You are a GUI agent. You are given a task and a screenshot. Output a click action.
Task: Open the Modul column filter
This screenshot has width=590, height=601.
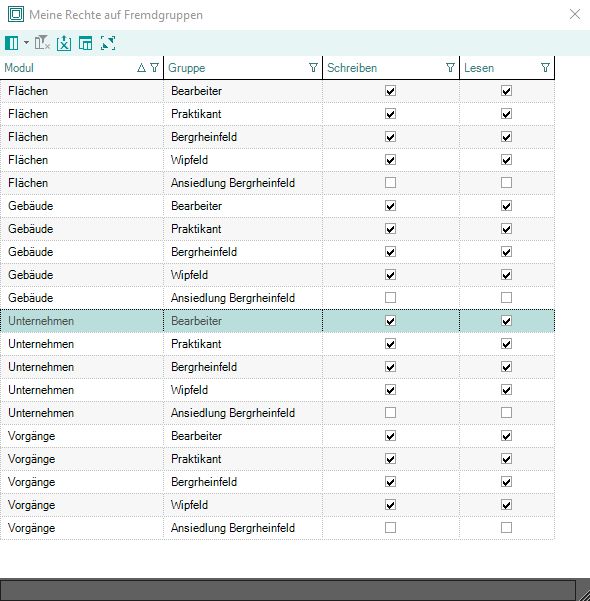click(x=154, y=68)
